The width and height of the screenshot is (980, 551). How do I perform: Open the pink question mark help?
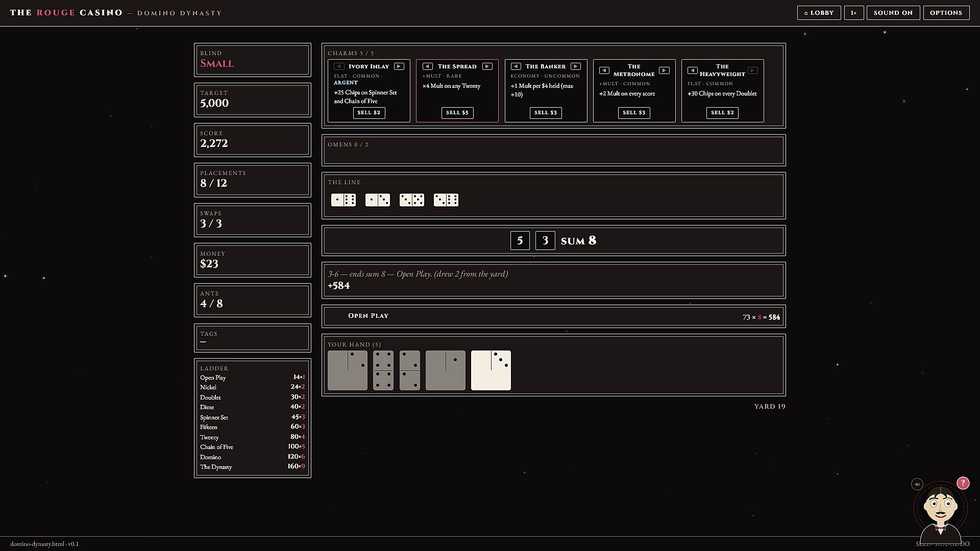pyautogui.click(x=963, y=483)
